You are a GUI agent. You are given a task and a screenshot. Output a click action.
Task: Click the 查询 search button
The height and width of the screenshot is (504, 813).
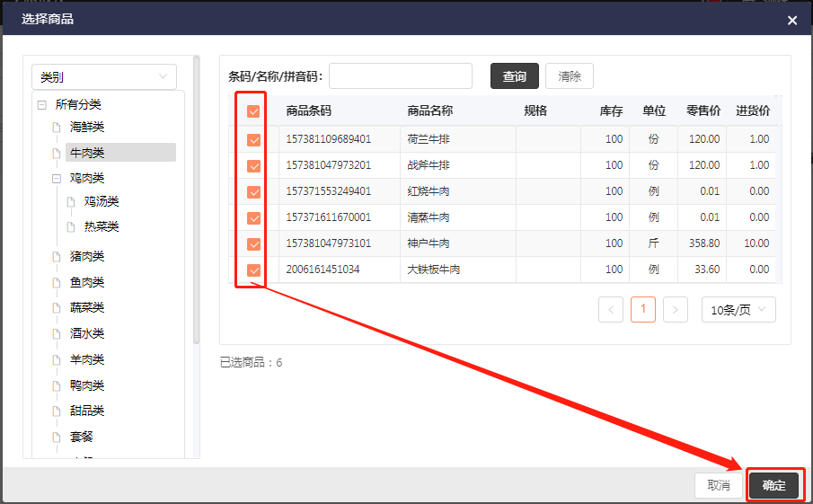point(514,76)
